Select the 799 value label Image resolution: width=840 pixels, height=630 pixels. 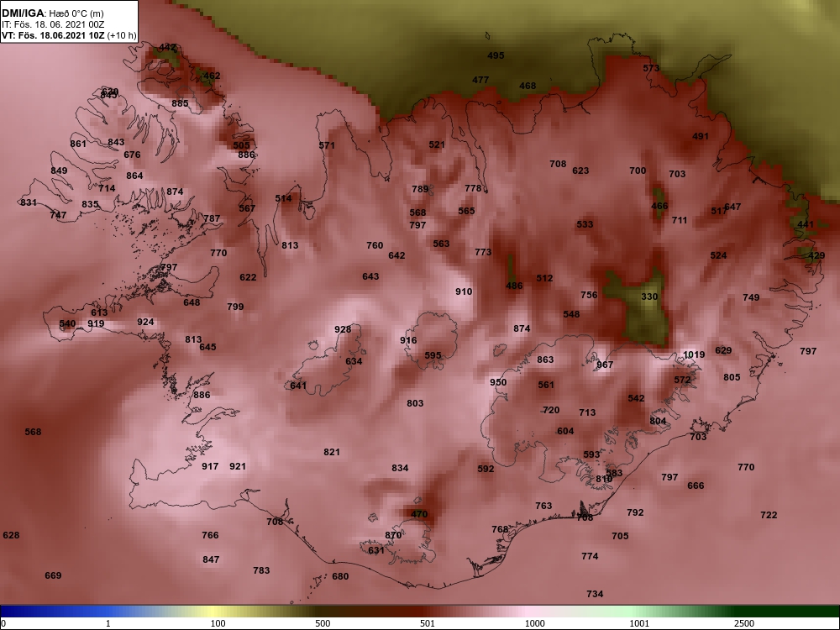point(236,307)
